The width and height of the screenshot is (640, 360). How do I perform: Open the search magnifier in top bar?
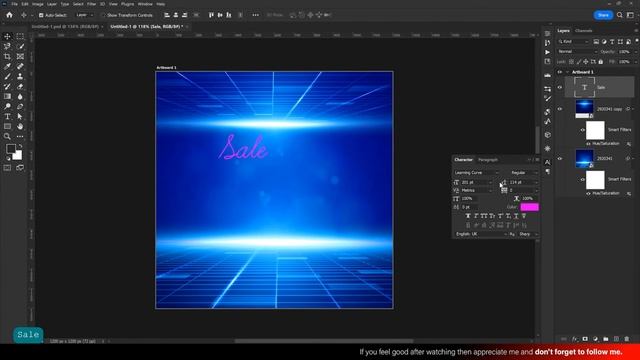620,15
